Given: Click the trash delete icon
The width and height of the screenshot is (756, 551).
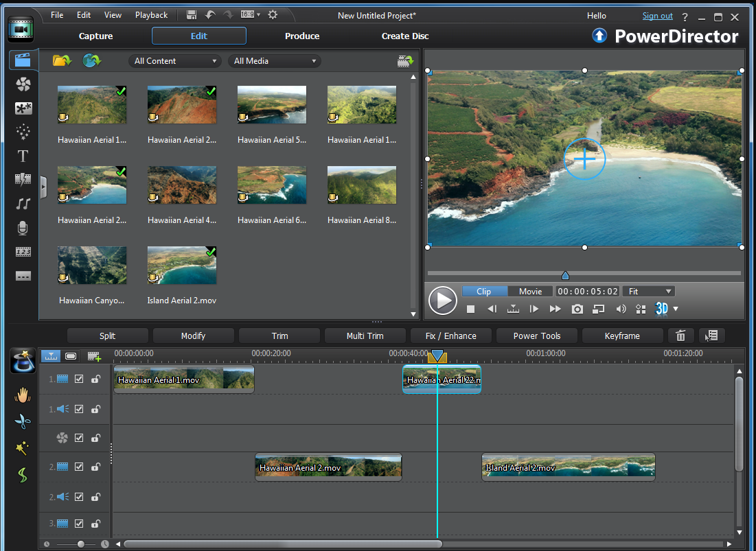Looking at the screenshot, I should coord(680,336).
